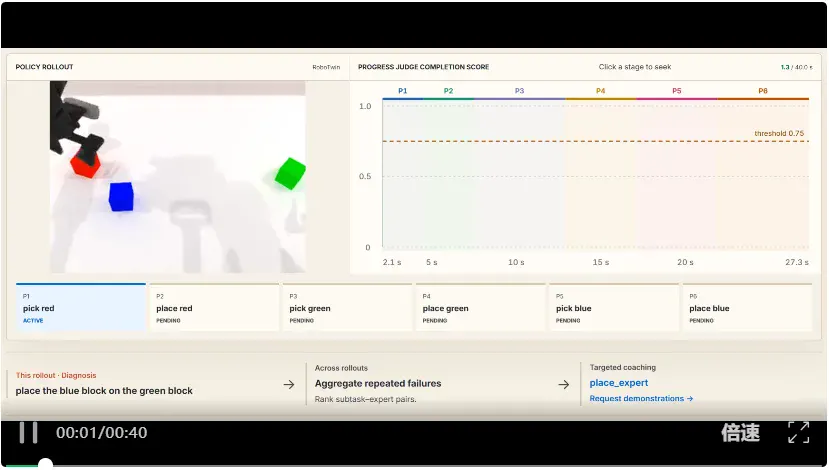
Task: Select the P6 place blue stage card
Action: click(x=747, y=308)
